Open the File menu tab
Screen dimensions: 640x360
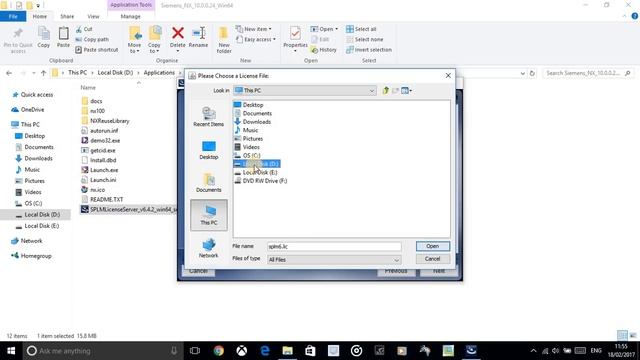(x=13, y=16)
